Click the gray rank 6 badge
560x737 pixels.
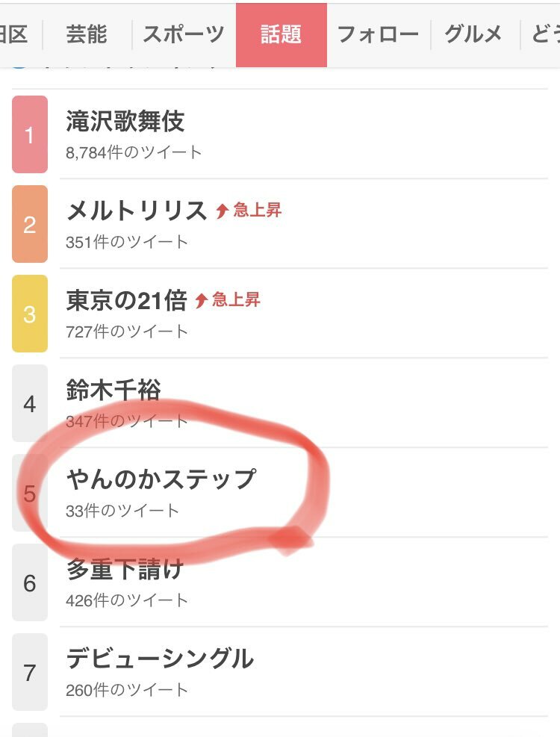(x=30, y=582)
